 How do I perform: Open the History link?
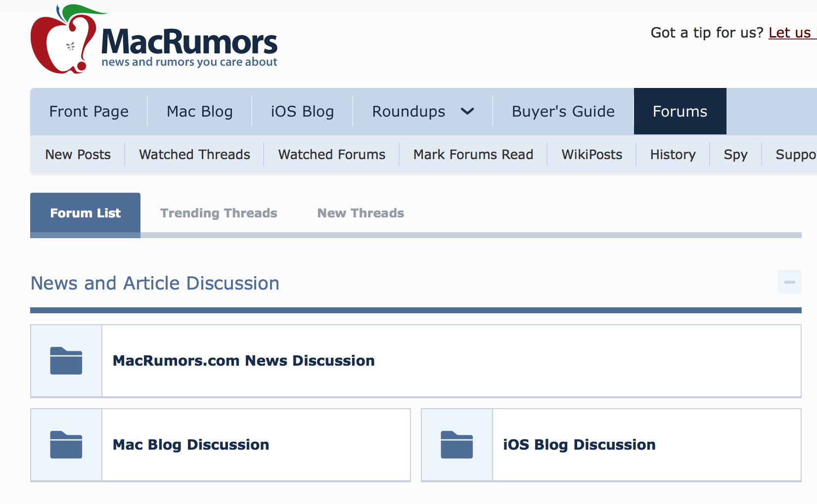pos(673,155)
